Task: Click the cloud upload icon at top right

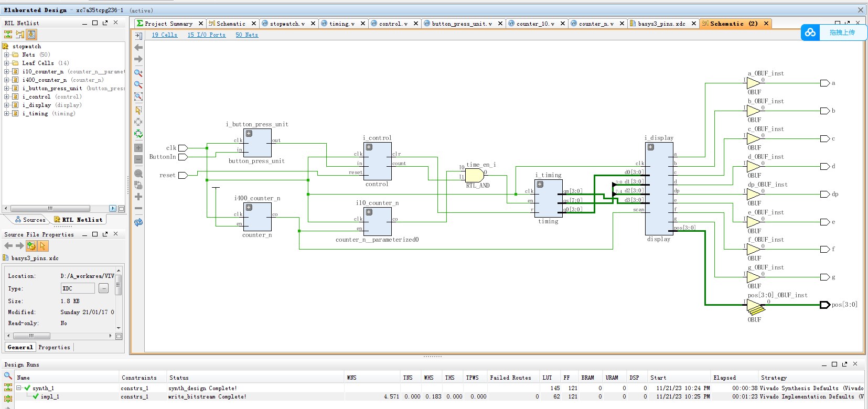Action: click(x=810, y=33)
